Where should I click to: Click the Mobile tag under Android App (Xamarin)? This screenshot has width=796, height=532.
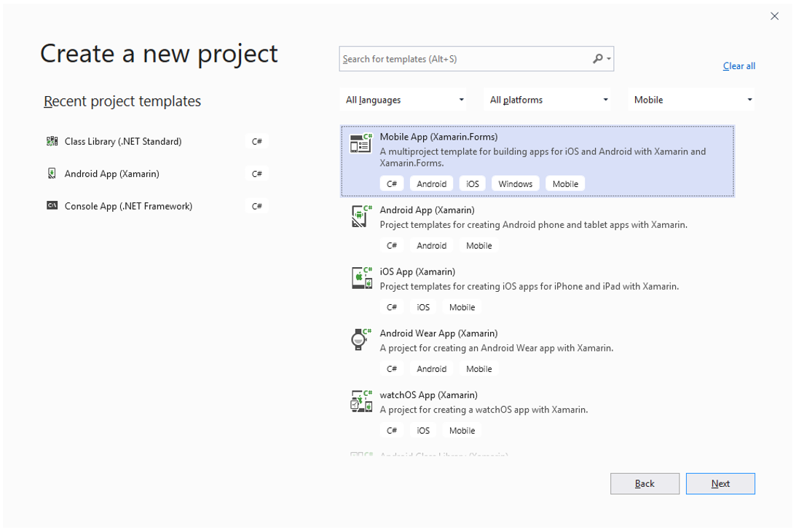(478, 245)
